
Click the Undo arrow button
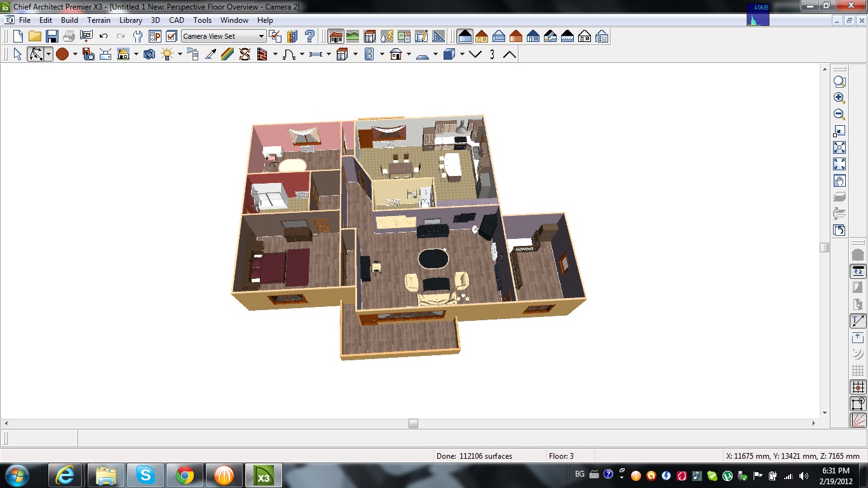[x=104, y=36]
